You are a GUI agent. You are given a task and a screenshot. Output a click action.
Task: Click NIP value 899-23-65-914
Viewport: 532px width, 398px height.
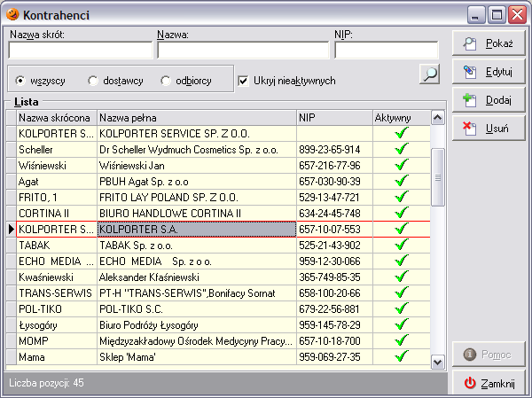tap(330, 149)
